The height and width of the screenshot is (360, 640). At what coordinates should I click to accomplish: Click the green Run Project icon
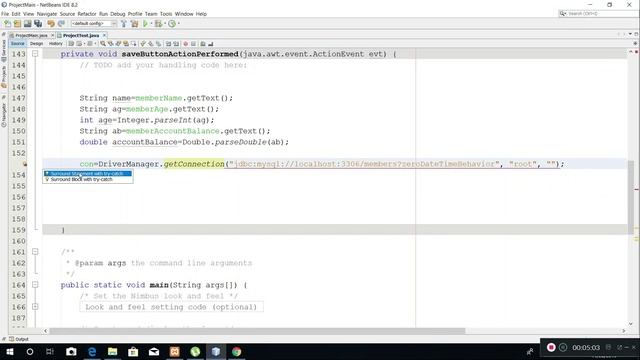pyautogui.click(x=145, y=24)
